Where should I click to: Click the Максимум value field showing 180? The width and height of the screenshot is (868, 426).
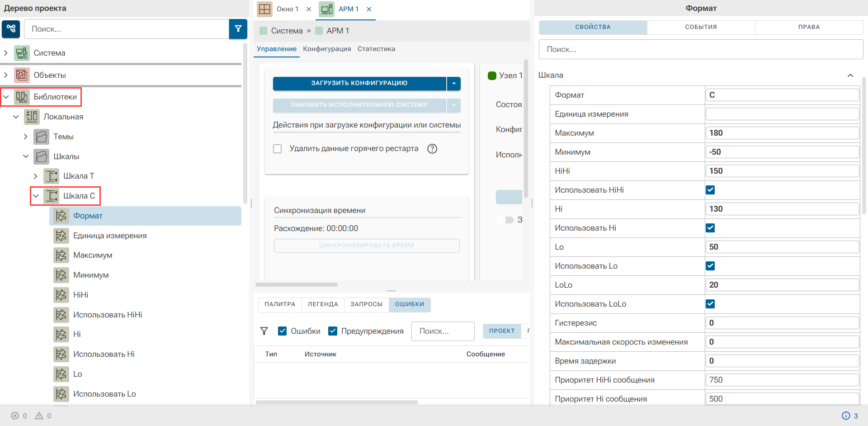tap(782, 133)
